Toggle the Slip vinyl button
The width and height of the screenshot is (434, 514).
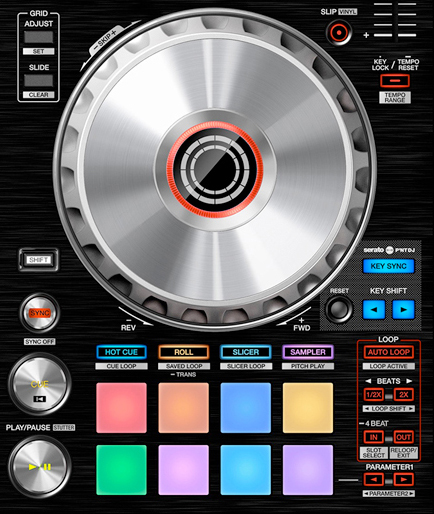[339, 33]
